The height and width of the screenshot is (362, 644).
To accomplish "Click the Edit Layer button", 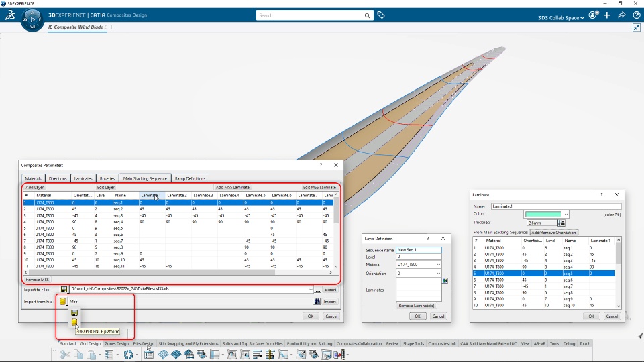I will point(105,187).
